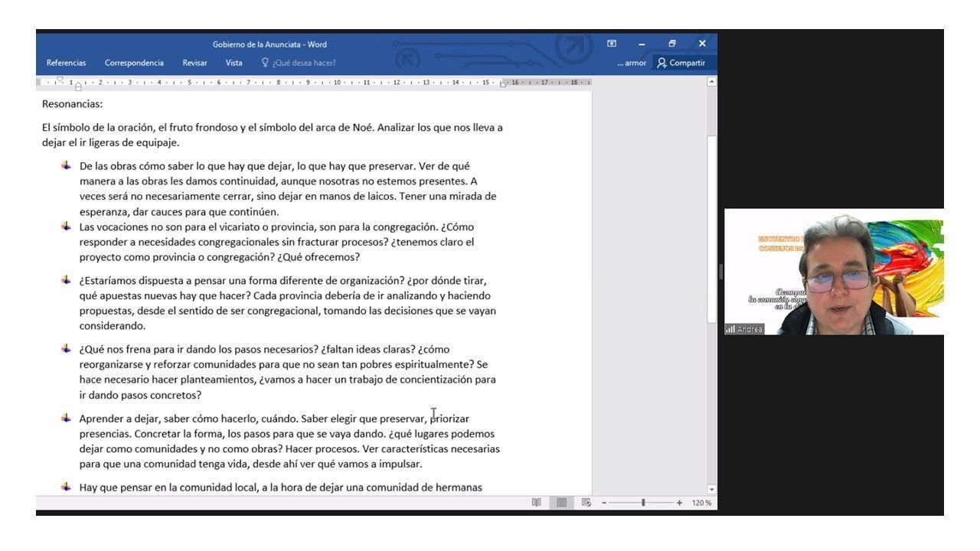
Task: Click the vertical scrollbar down arrow
Action: click(x=712, y=489)
